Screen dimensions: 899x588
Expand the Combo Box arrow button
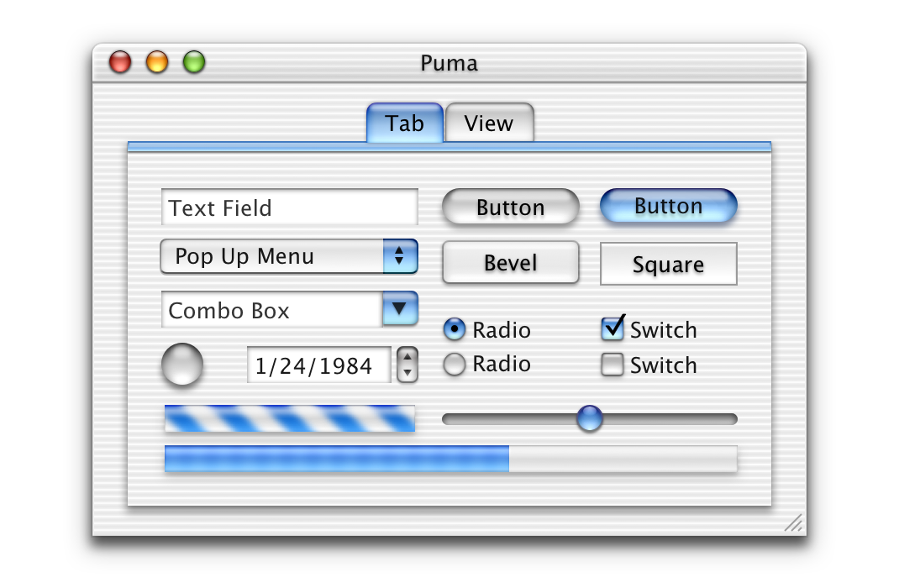pos(400,308)
